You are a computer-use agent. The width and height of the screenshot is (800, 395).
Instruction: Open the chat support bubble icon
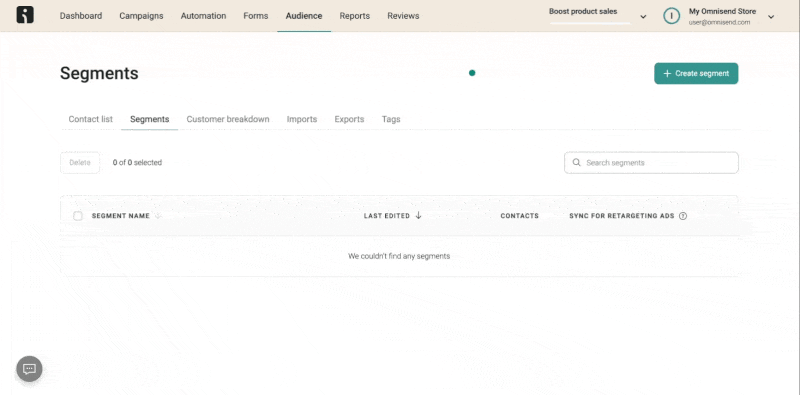[x=29, y=369]
